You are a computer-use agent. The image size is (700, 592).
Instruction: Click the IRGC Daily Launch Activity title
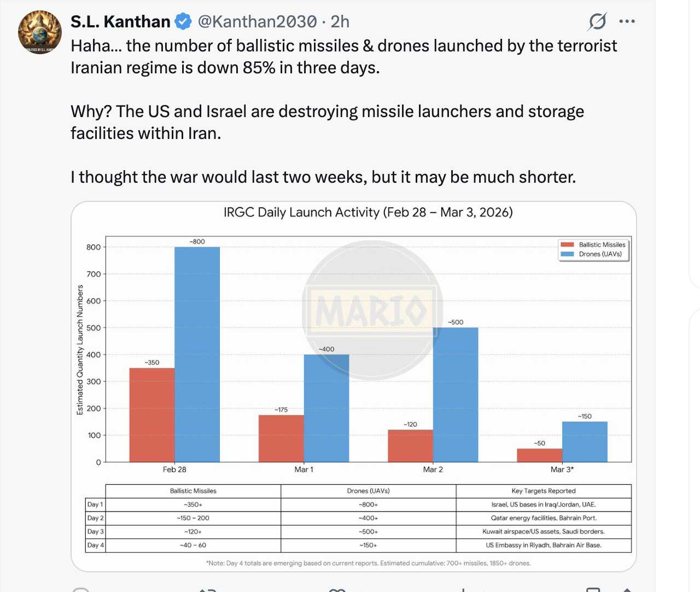368,212
